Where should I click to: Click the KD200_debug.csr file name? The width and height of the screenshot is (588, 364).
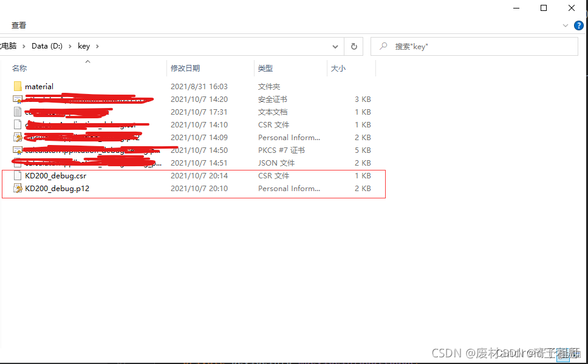click(x=55, y=176)
